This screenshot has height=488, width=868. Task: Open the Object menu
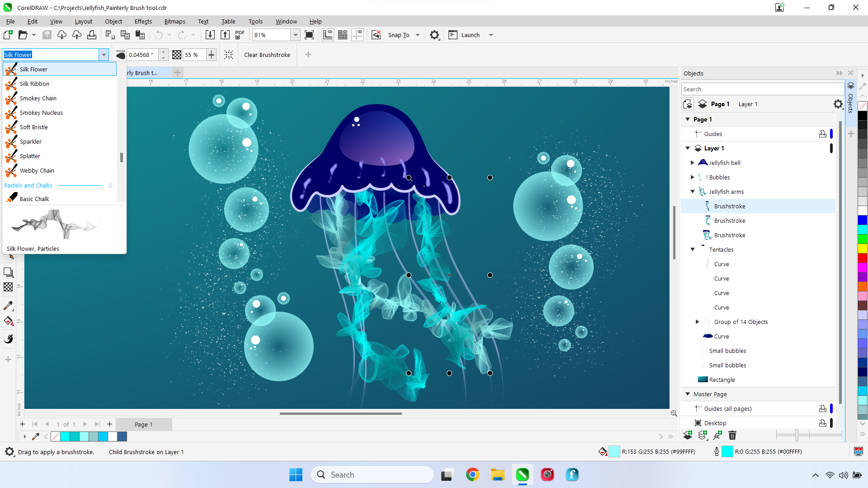click(113, 21)
